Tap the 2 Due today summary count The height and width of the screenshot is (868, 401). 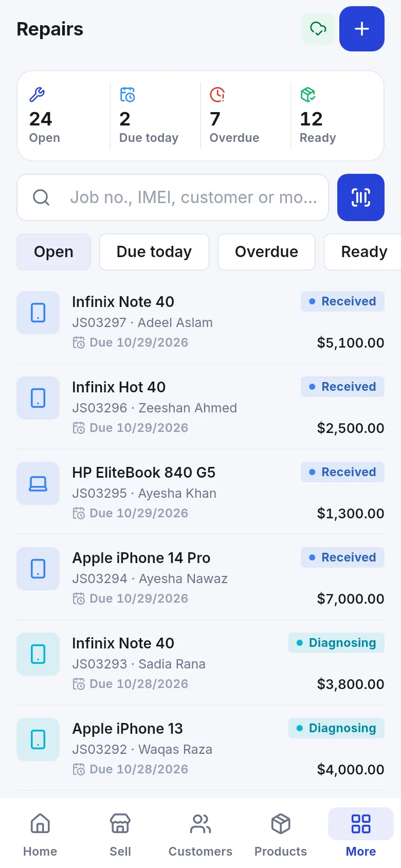pos(125,119)
